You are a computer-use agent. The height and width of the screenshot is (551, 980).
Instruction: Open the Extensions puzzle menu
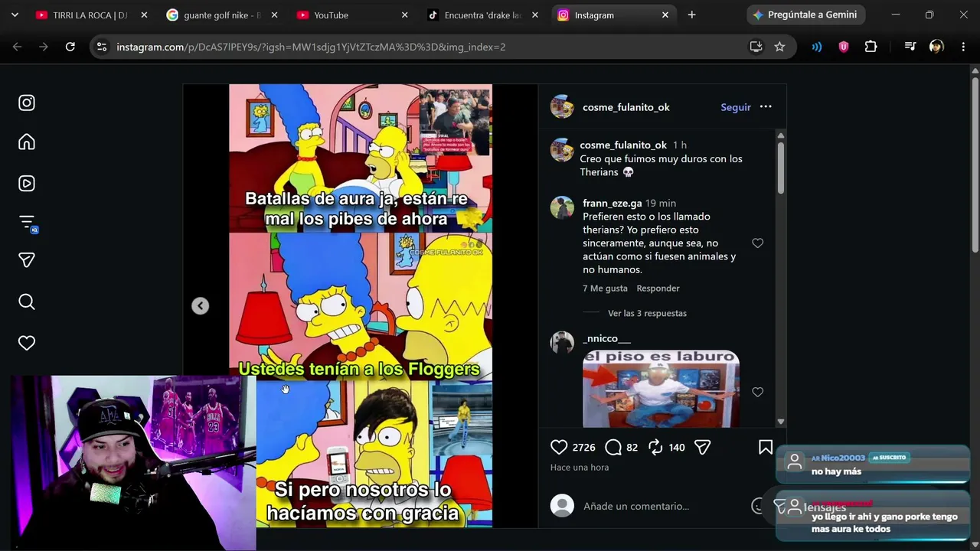click(x=871, y=47)
